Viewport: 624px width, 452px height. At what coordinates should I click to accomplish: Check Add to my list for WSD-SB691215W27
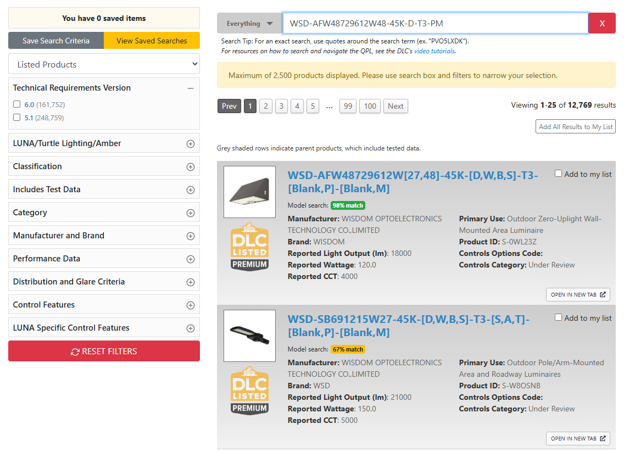pos(558,317)
